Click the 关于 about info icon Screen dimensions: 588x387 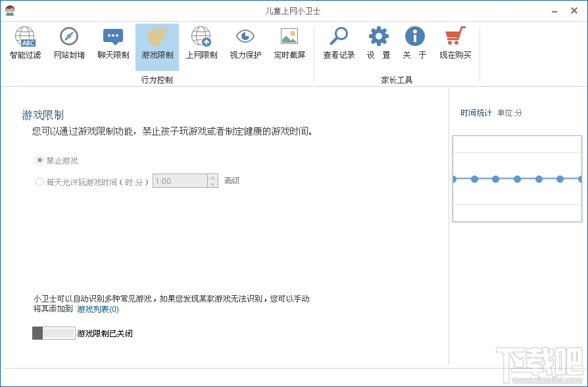pos(415,41)
